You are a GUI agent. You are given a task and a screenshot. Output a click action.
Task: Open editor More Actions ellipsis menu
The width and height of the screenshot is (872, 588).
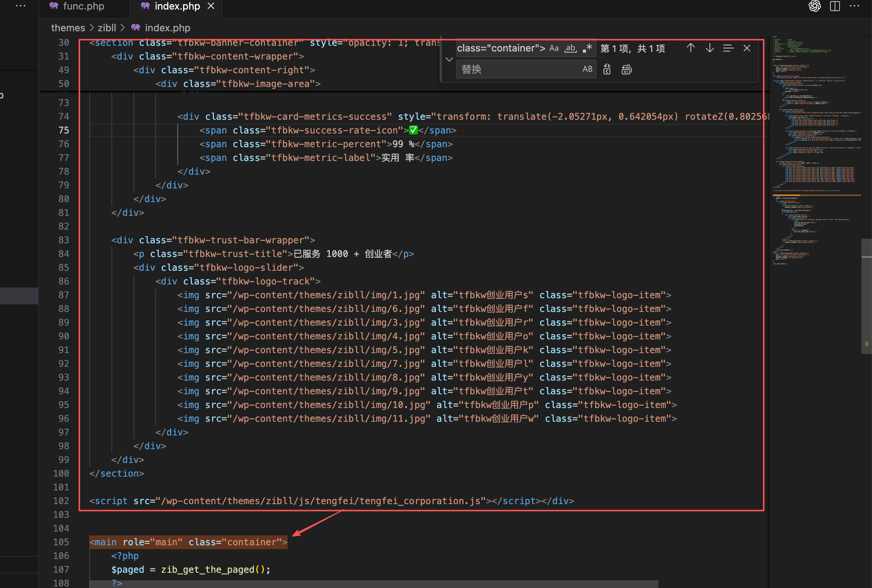(x=854, y=6)
